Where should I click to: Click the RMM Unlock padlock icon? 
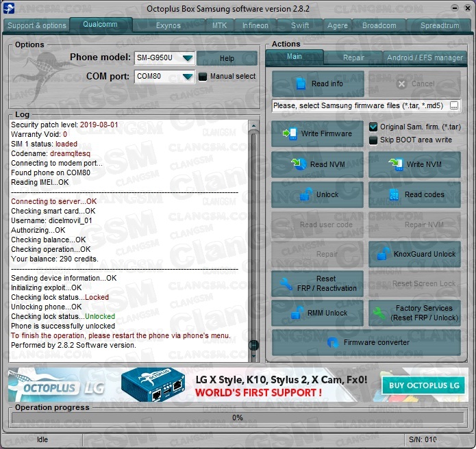[297, 313]
